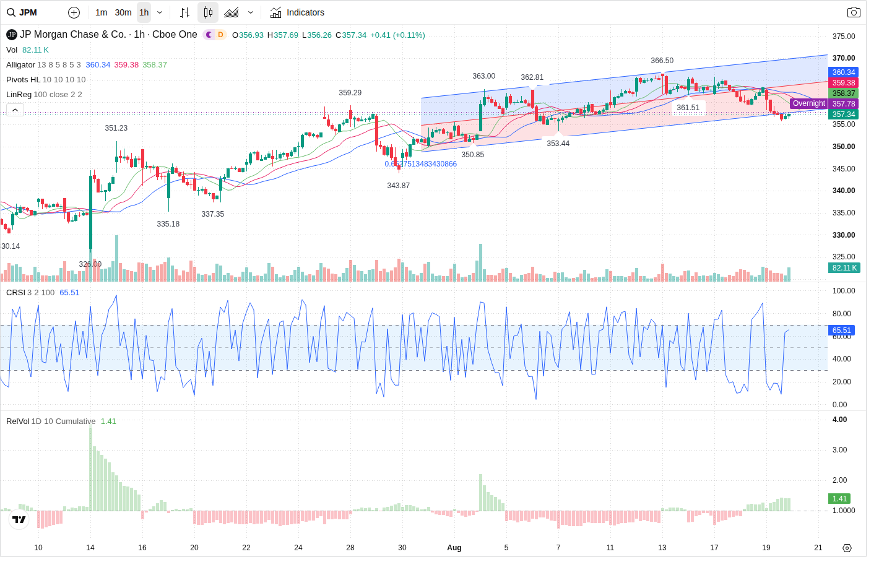Click JP Morgan Chase & Co. symbol title
Viewport: 879px width, 588px height.
click(x=108, y=35)
